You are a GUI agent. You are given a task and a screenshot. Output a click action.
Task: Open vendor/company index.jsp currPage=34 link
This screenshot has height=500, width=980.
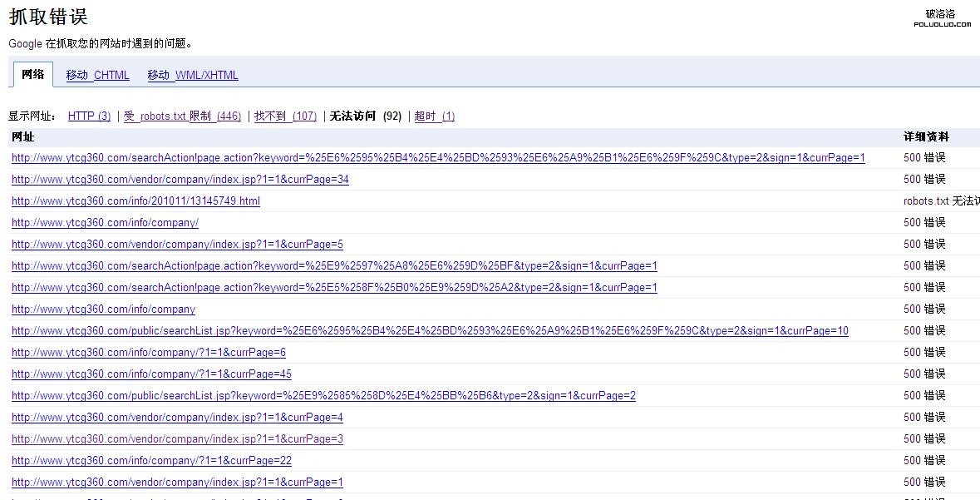point(180,179)
